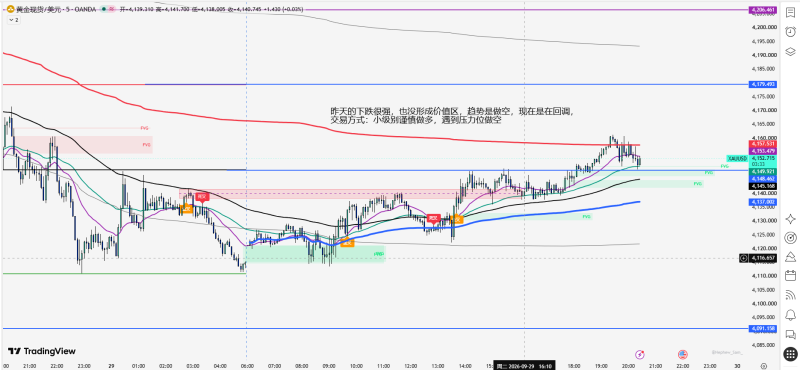Click the purple lightning event marker

tap(639, 354)
